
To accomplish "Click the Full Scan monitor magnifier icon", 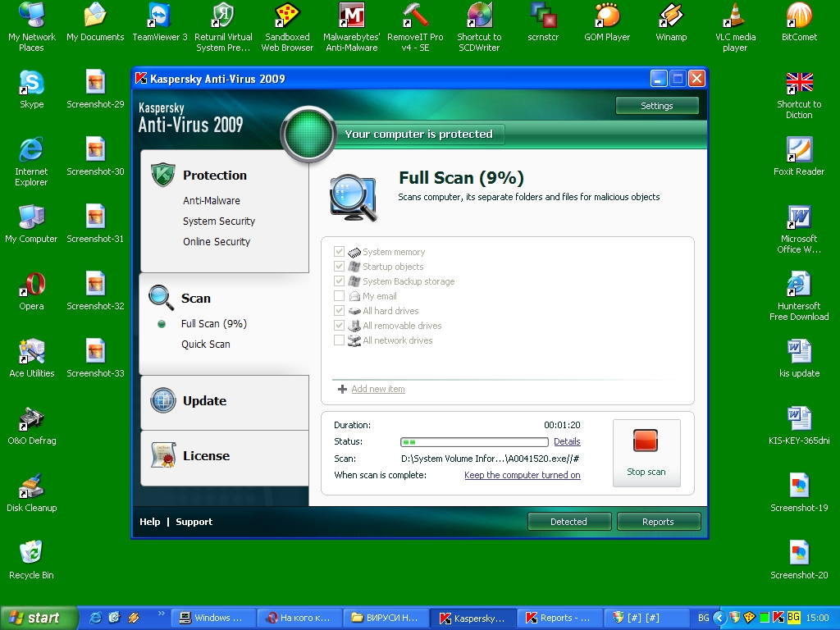I will click(x=354, y=197).
